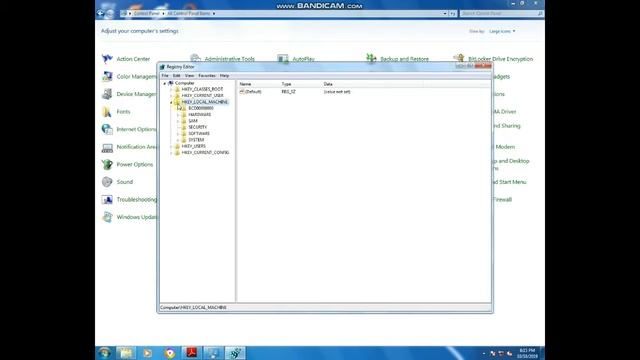Select the (Default) registry value

[250, 92]
